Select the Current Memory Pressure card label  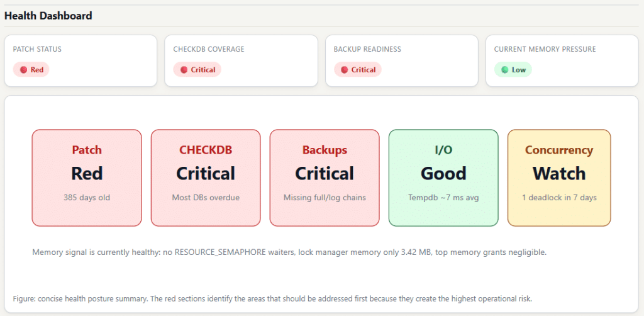(545, 49)
